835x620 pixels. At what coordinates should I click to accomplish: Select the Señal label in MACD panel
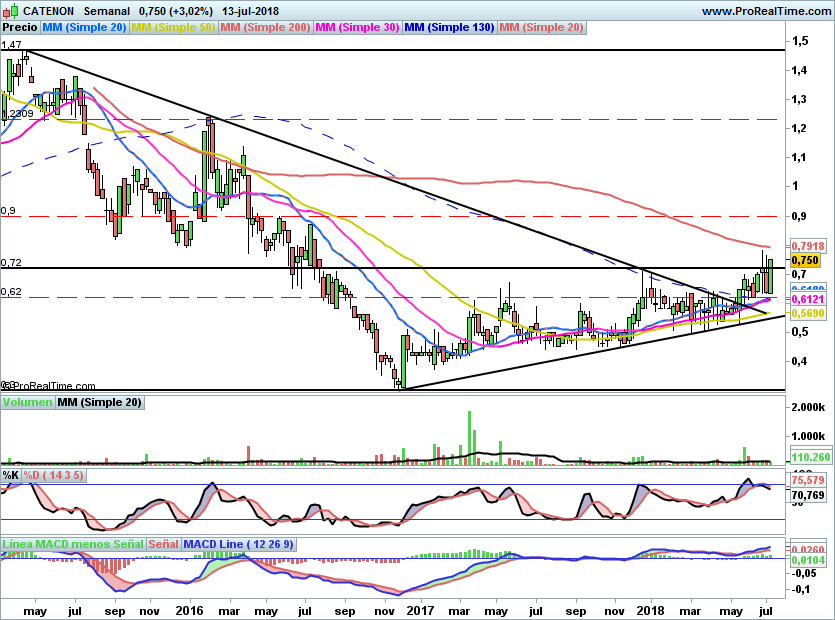click(163, 543)
